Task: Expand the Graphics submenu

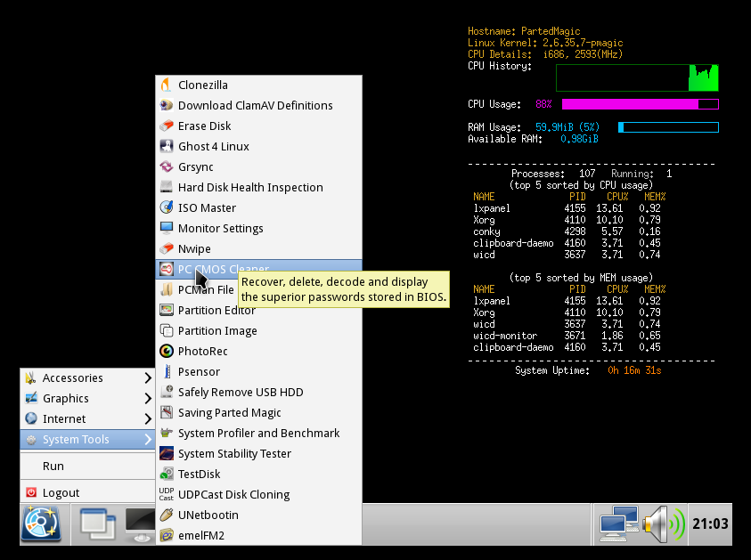Action: coord(67,398)
